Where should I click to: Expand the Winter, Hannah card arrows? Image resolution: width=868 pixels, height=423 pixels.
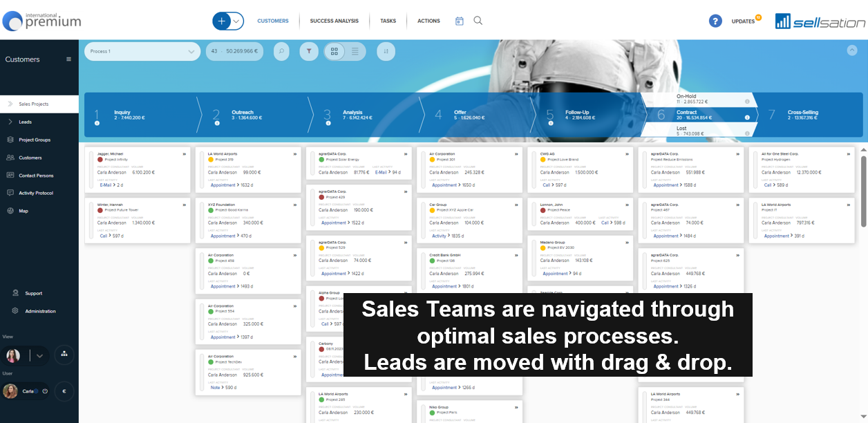pyautogui.click(x=185, y=205)
